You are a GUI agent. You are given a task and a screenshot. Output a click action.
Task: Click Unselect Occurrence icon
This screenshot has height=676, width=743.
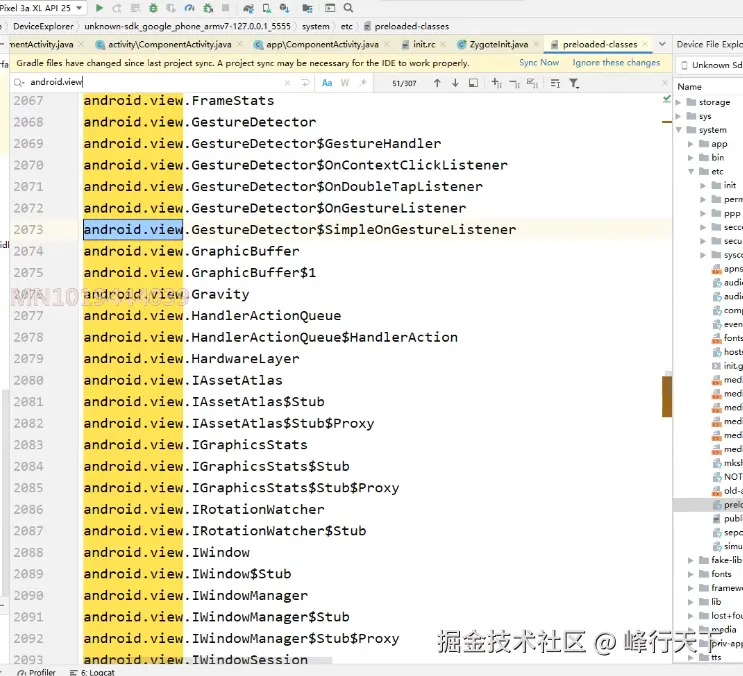[x=514, y=83]
